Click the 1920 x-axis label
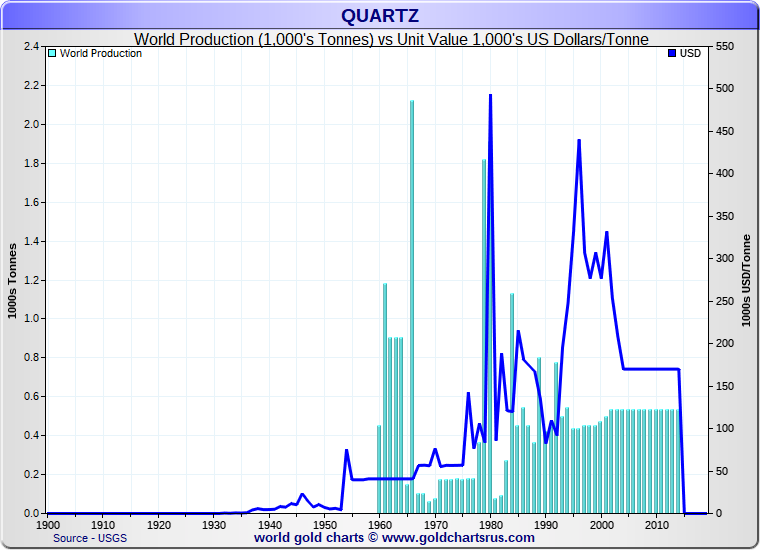Viewport: 760px width, 550px height. click(x=158, y=525)
